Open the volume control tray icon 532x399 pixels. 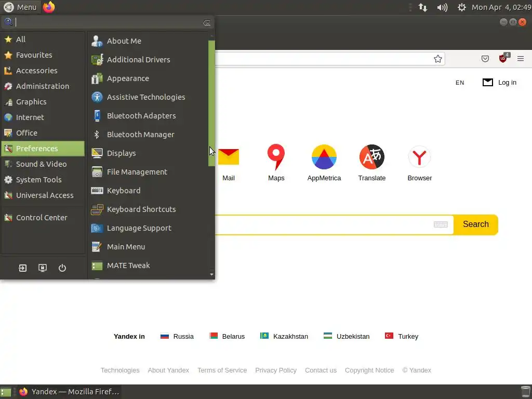coord(442,7)
